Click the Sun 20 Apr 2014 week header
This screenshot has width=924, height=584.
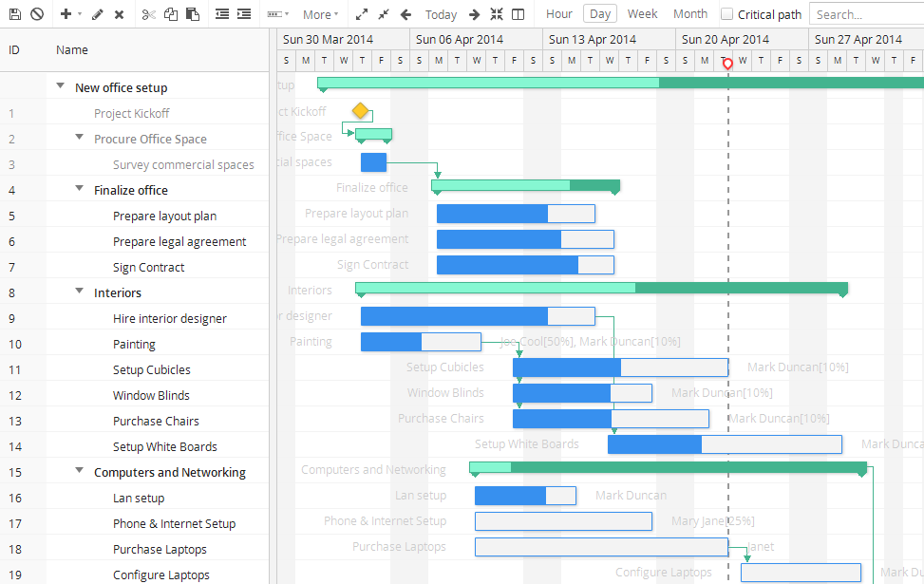click(x=742, y=40)
